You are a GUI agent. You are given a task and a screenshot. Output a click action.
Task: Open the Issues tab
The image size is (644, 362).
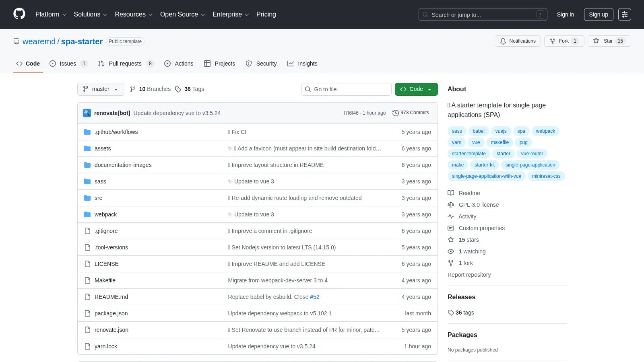[x=68, y=64]
